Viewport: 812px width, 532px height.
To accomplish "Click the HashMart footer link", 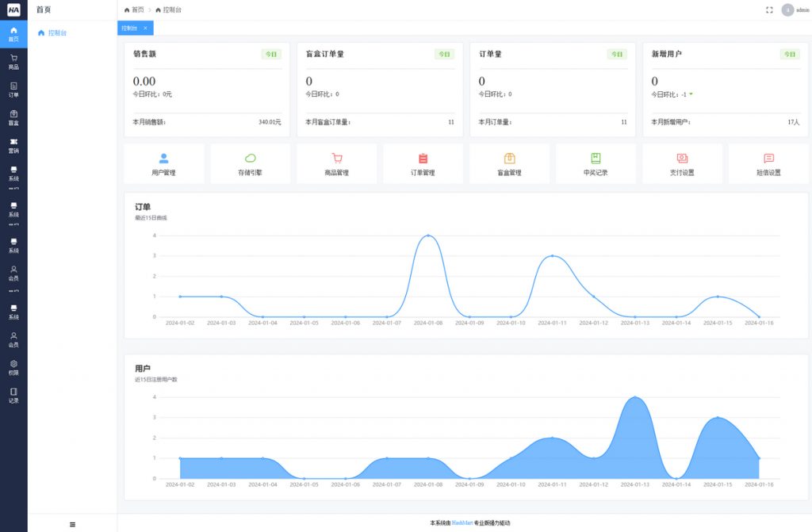I will pos(462,523).
